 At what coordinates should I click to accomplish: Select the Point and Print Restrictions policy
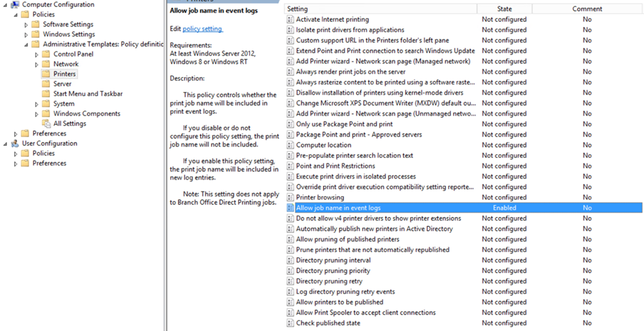click(x=335, y=166)
